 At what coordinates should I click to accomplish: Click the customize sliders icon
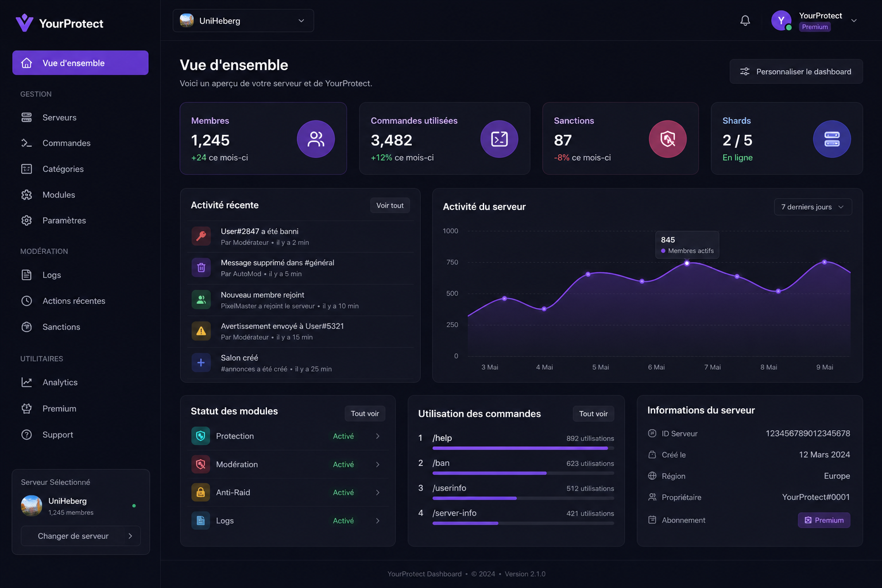pos(745,72)
